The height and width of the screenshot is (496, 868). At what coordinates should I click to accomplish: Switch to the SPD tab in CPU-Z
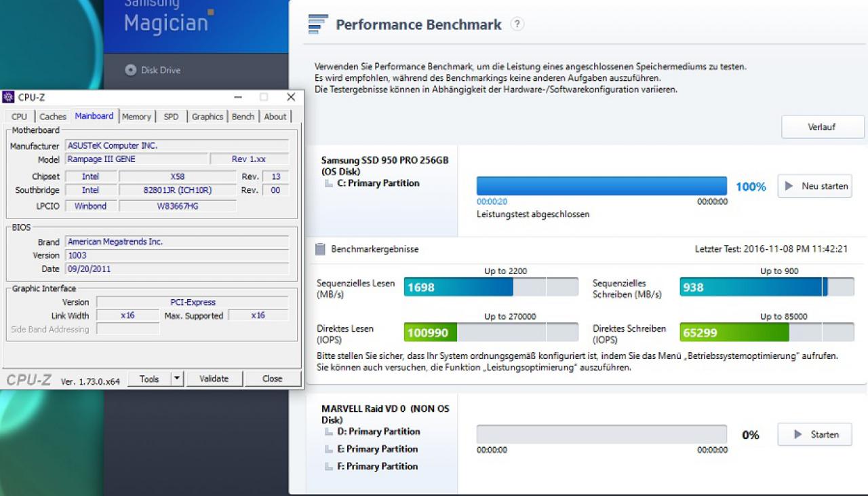[172, 117]
